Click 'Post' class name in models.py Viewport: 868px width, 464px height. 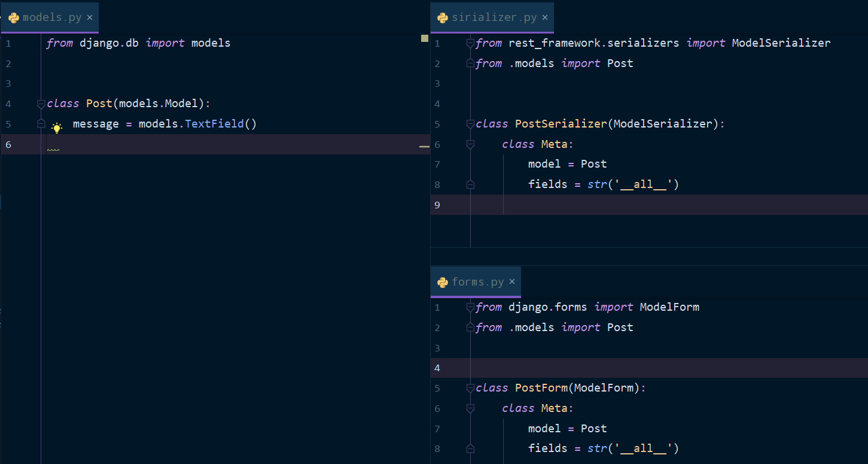pyautogui.click(x=99, y=104)
